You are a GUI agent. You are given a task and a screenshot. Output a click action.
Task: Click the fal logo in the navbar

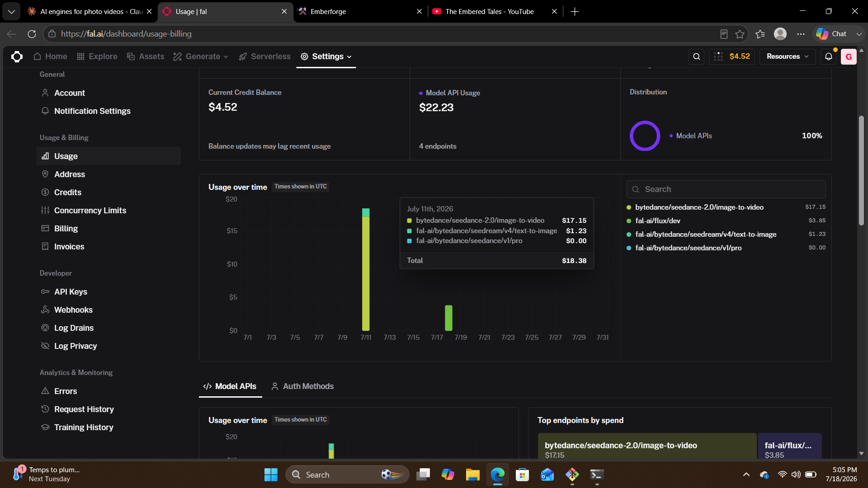(x=17, y=56)
